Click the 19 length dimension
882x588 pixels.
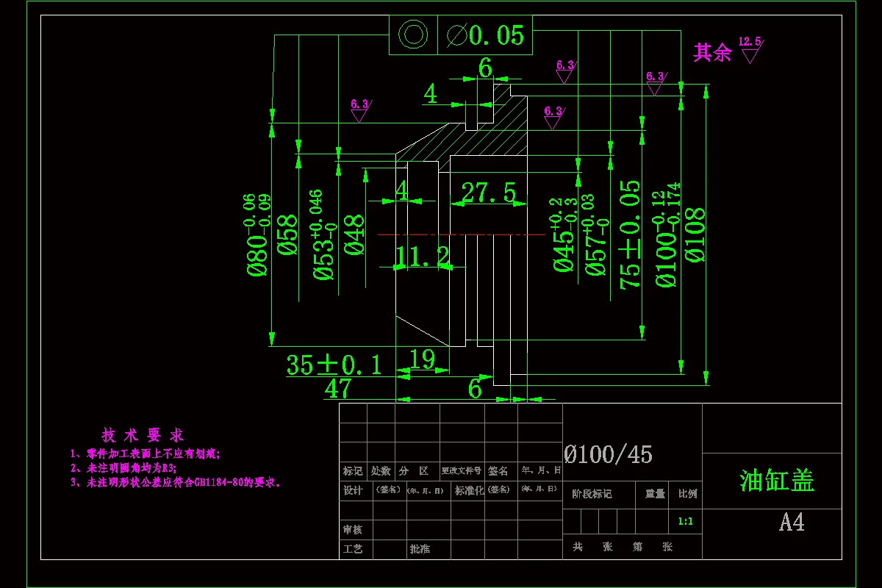tap(422, 359)
